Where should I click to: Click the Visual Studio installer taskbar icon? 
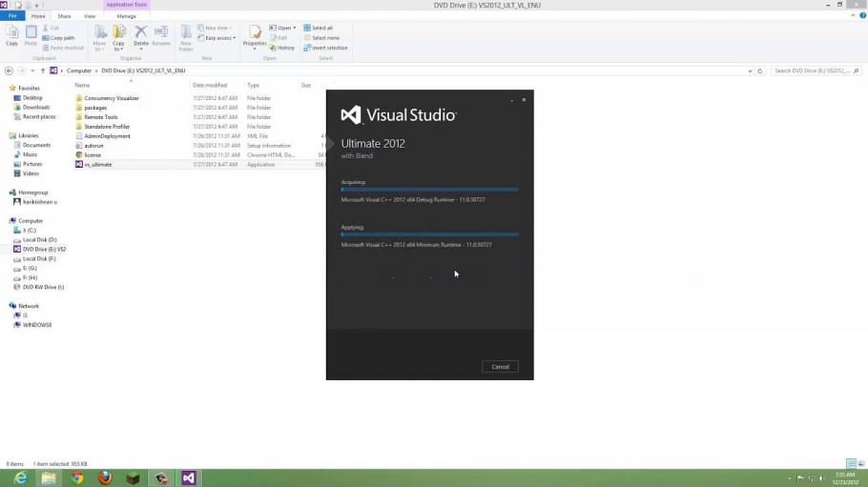[x=189, y=477]
